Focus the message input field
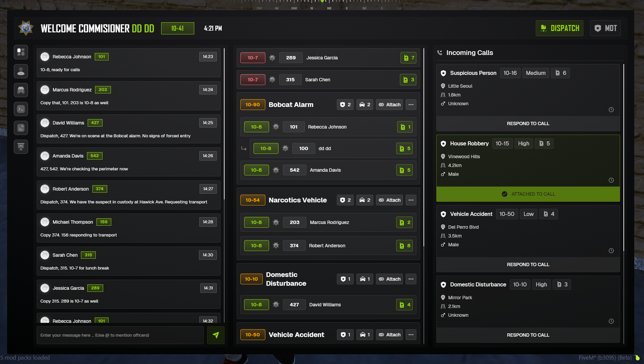644x364 pixels. coord(120,335)
